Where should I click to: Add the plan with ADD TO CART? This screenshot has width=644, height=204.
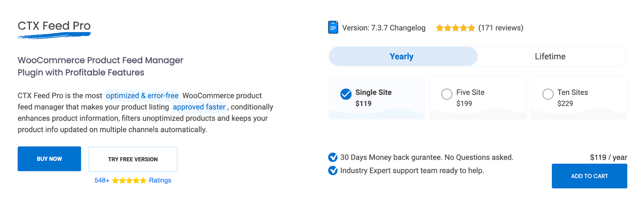click(x=589, y=176)
